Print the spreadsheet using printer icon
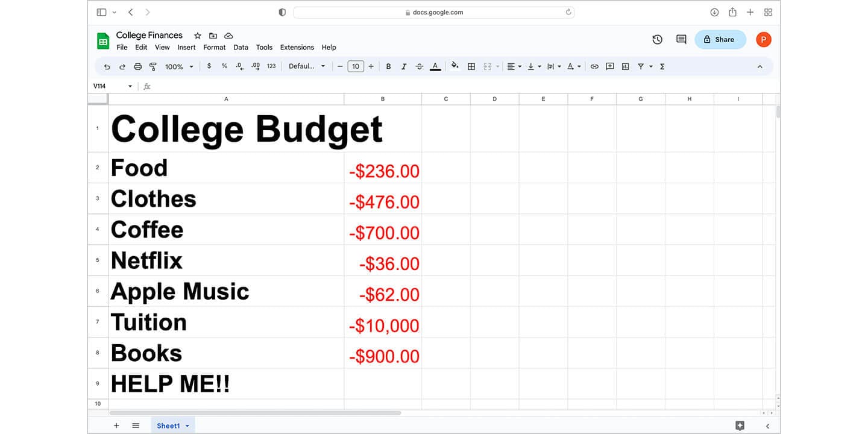Viewport: 868px width, 434px height. 137,67
